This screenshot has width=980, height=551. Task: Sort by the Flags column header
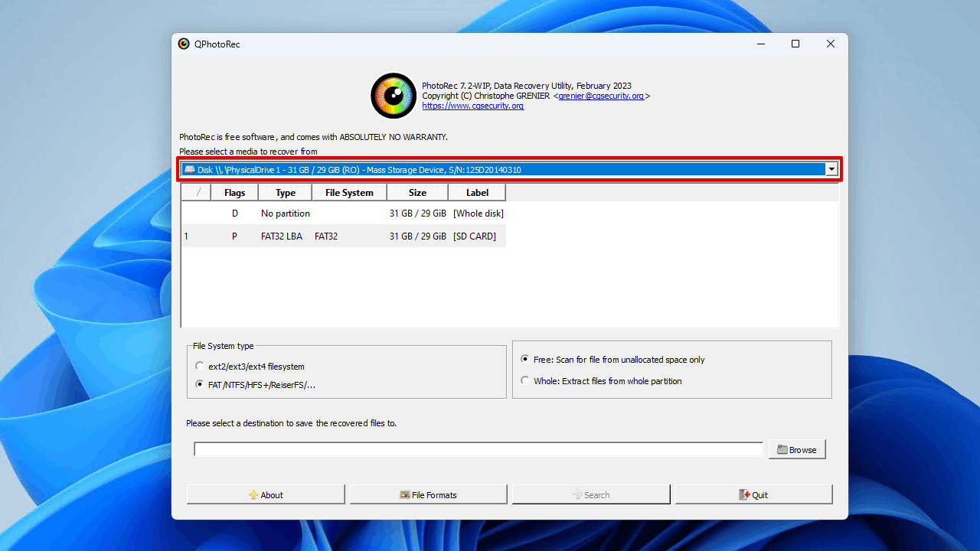(x=234, y=193)
